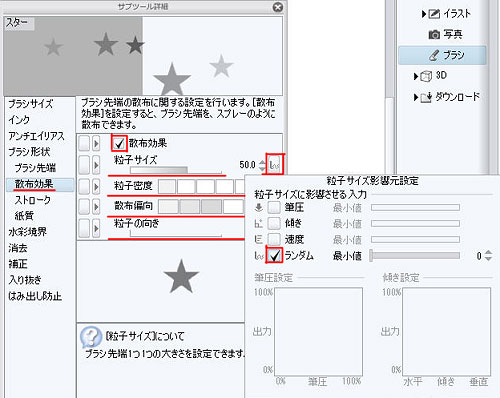Uncheck the ランダム checkbox
Image resolution: width=500 pixels, height=398 pixels.
pyautogui.click(x=274, y=256)
